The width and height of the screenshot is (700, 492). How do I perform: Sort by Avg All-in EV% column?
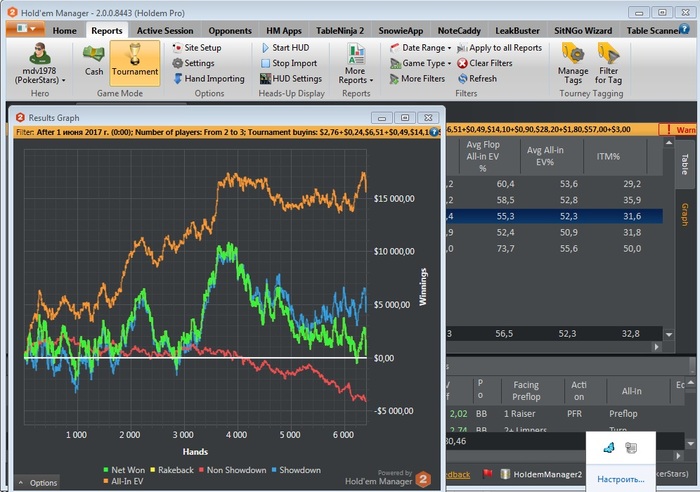545,156
